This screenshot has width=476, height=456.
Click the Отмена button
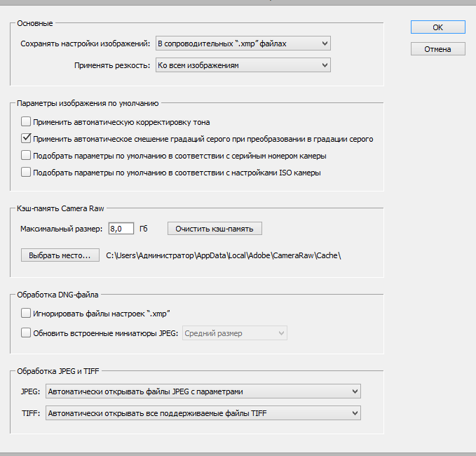point(437,49)
